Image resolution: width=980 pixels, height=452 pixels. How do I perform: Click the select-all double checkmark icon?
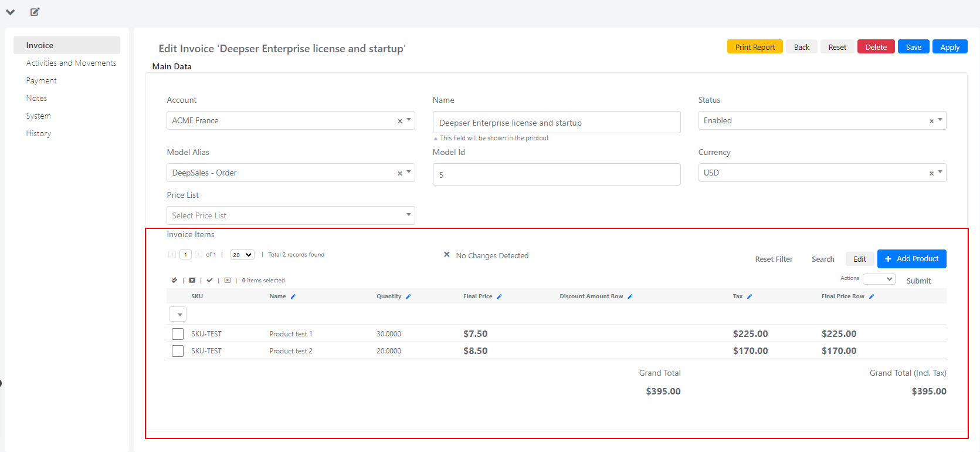(174, 280)
